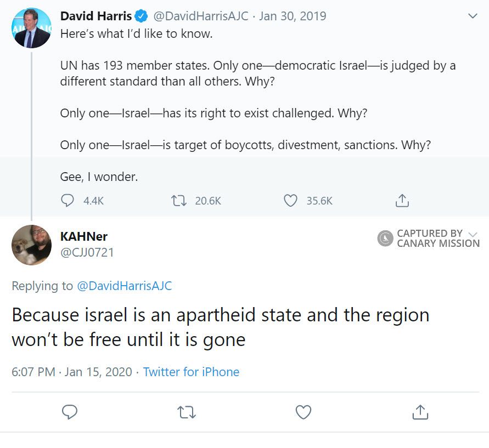
Task: Click the Canary Mission logo icon
Action: click(386, 238)
